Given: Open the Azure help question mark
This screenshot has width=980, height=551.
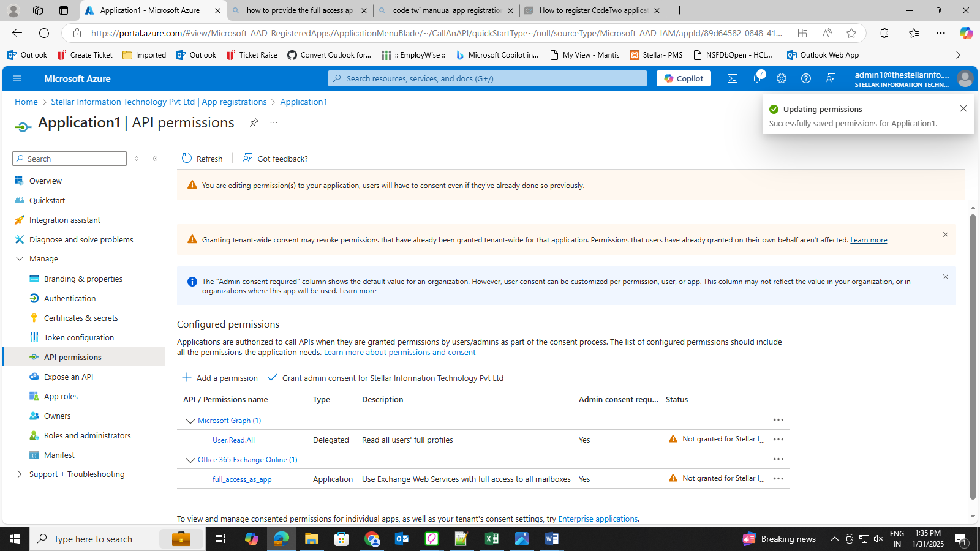Looking at the screenshot, I should pyautogui.click(x=806, y=78).
